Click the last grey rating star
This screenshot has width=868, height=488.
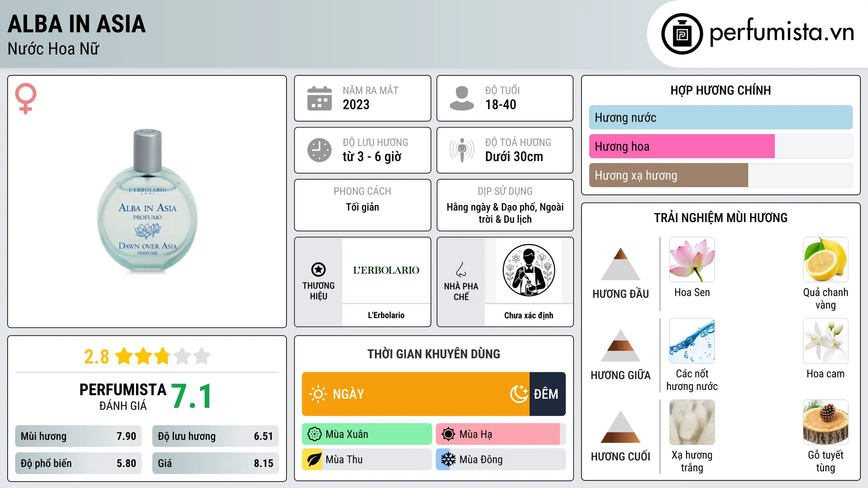click(x=202, y=356)
